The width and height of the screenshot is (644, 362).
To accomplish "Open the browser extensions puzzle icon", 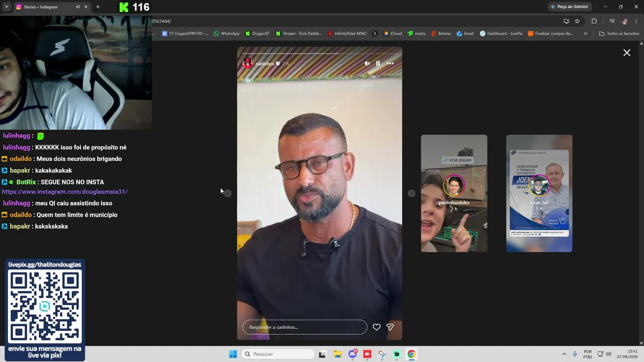I will 594,21.
